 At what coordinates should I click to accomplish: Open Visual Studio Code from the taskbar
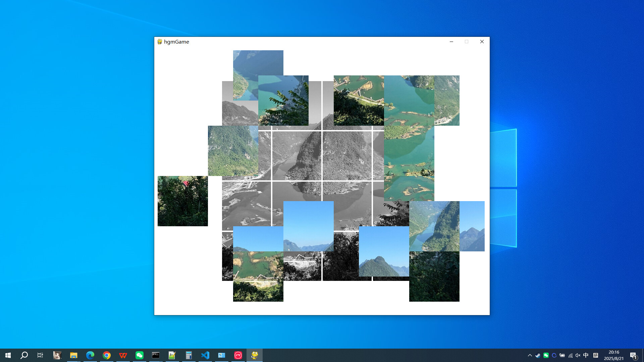[205, 355]
